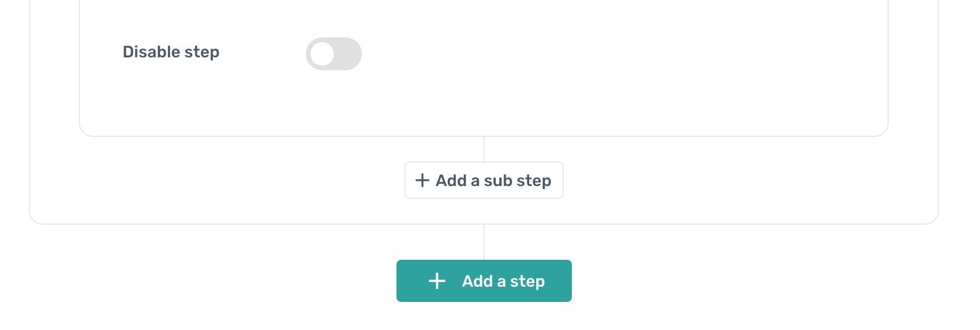Click the Add a step text label
This screenshot has width=980, height=330.
pyautogui.click(x=503, y=281)
